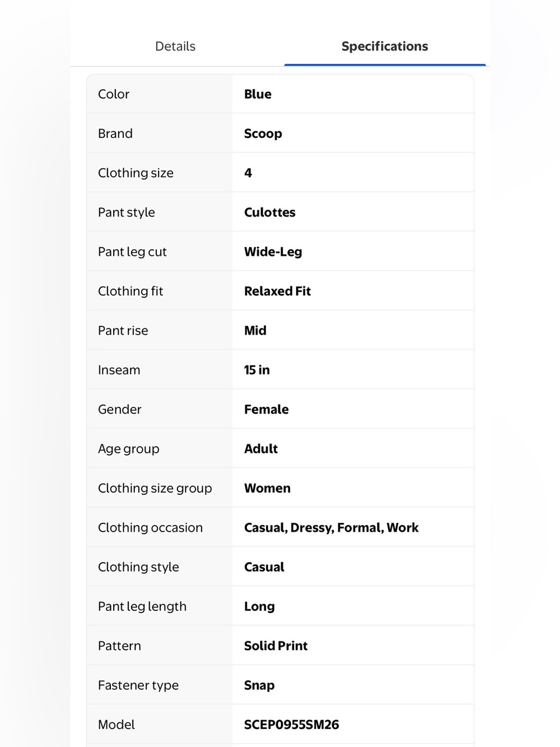This screenshot has width=560, height=747.
Task: Select the Specifications tab
Action: pos(385,47)
